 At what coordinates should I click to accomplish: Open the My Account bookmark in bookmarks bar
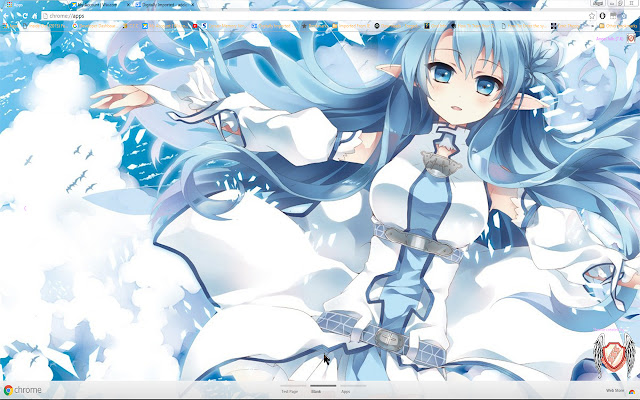[164, 26]
